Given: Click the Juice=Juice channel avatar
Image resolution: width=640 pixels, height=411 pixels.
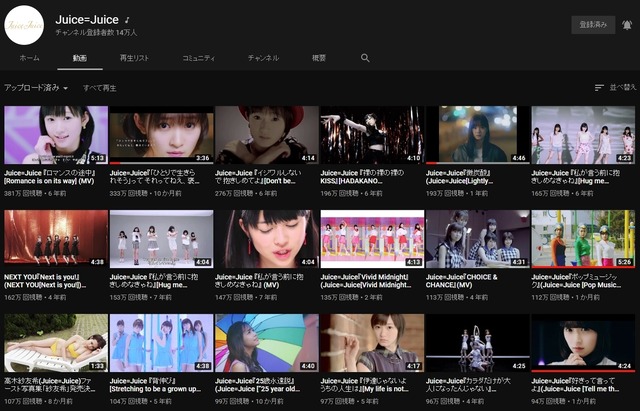Looking at the screenshot, I should (x=24, y=25).
